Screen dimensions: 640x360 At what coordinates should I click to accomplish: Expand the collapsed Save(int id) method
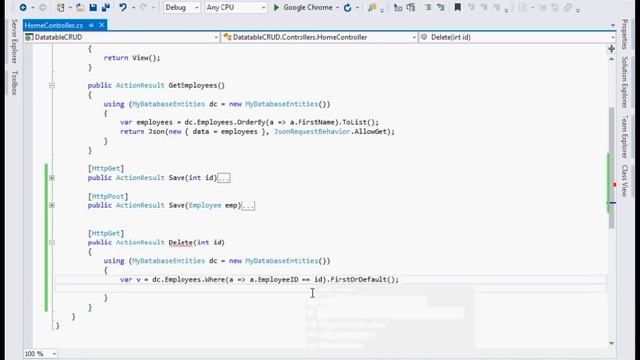pos(52,178)
